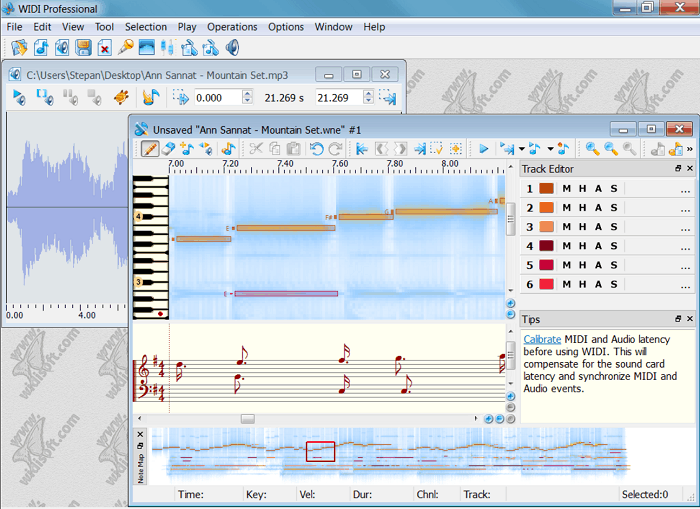Open track 4 options ellipsis

[685, 248]
